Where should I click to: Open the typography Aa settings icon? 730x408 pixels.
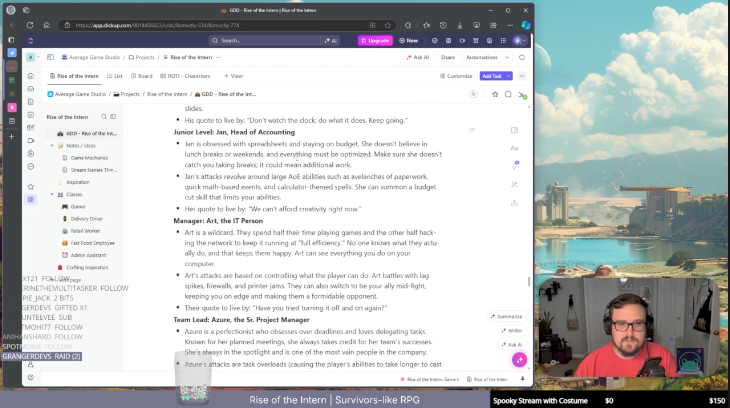coord(514,148)
